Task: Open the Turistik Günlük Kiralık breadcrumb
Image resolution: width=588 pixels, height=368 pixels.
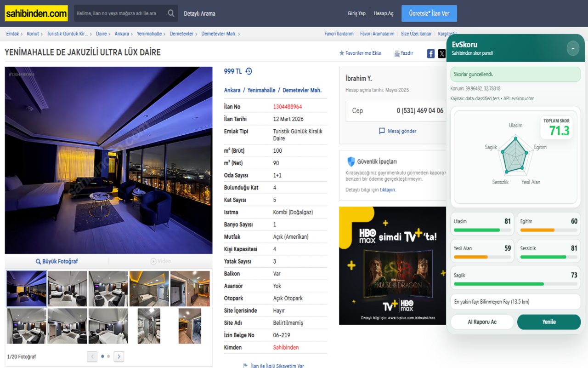Action: pos(67,34)
